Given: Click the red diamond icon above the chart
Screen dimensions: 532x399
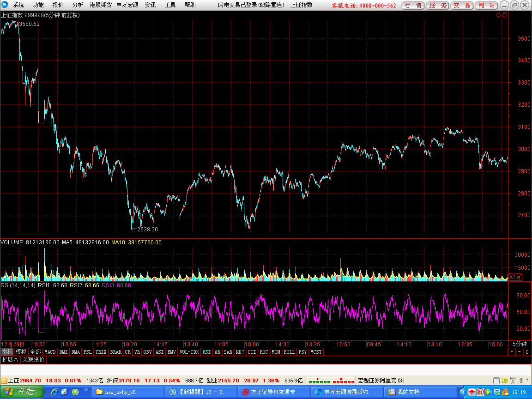Looking at the screenshot, I should pos(498,15).
